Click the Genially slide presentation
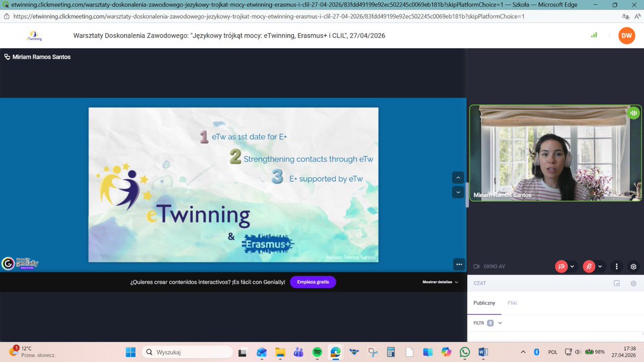 tap(233, 184)
